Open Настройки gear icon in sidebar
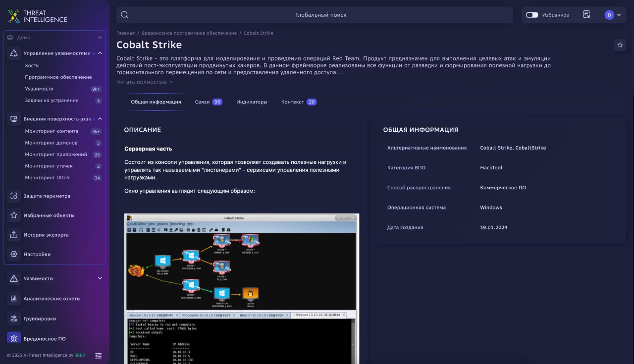 14,254
